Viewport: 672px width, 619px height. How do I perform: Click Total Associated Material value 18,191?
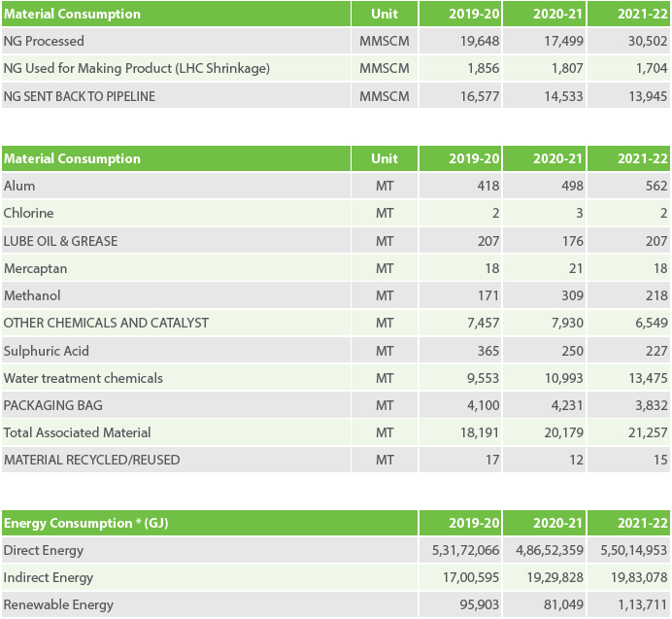[x=480, y=432]
